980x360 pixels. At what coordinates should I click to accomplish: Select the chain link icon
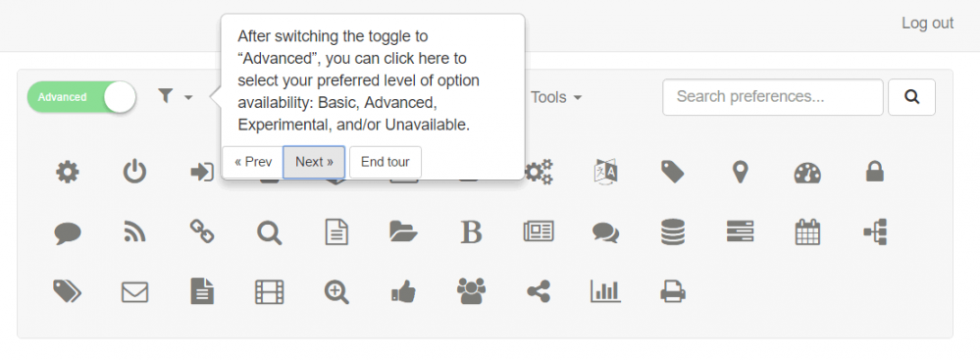[x=202, y=231]
